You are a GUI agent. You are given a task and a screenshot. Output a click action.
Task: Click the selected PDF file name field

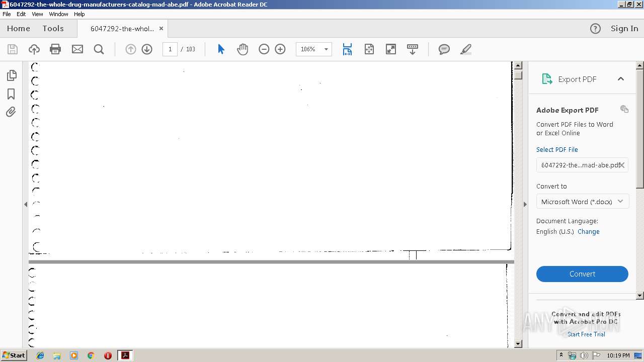click(x=582, y=165)
